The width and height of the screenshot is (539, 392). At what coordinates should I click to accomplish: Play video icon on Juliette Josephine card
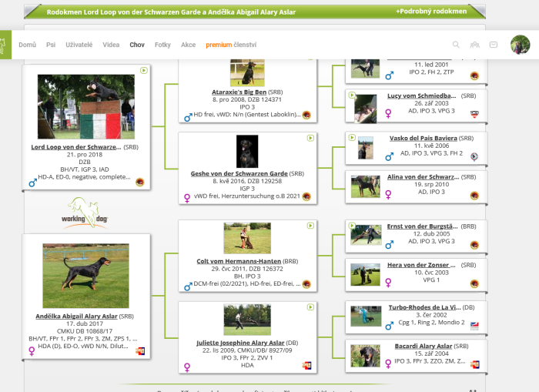(310, 307)
